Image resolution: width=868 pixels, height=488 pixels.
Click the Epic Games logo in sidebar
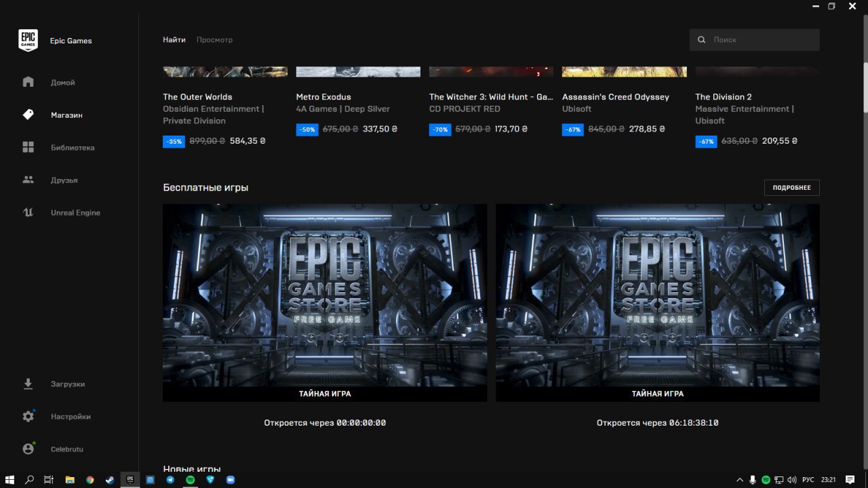tap(28, 41)
